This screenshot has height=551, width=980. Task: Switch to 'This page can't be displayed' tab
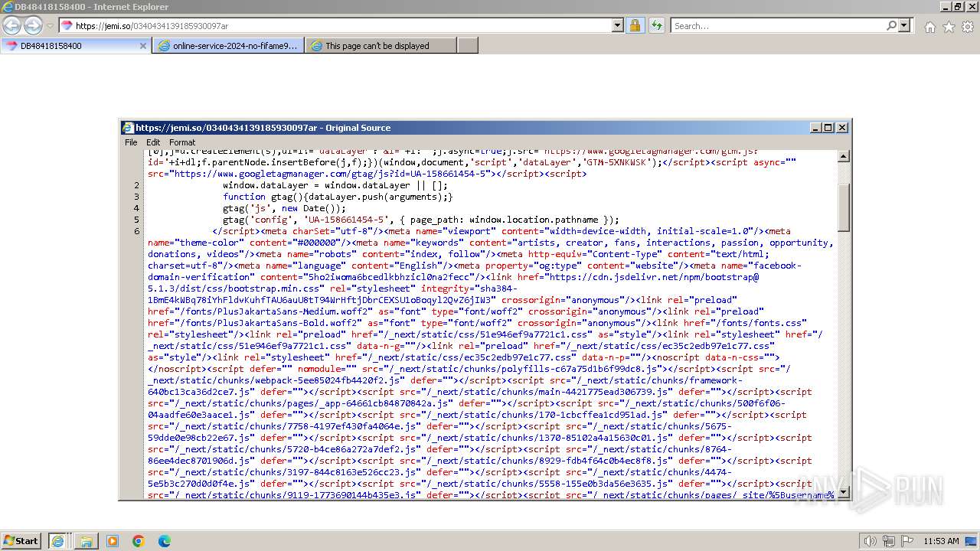pos(381,46)
